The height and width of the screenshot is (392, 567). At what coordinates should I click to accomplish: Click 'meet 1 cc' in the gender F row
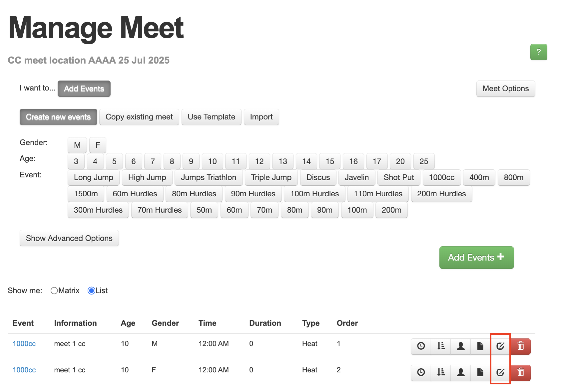coord(70,370)
